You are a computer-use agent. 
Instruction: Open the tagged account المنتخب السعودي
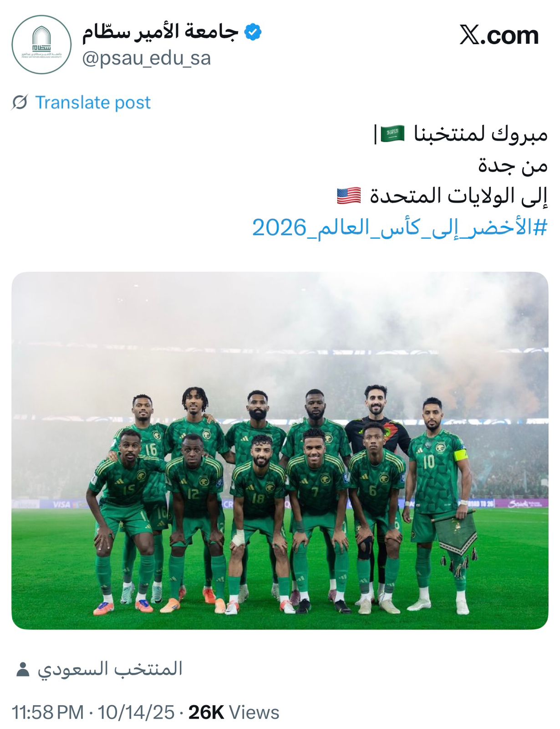[110, 669]
